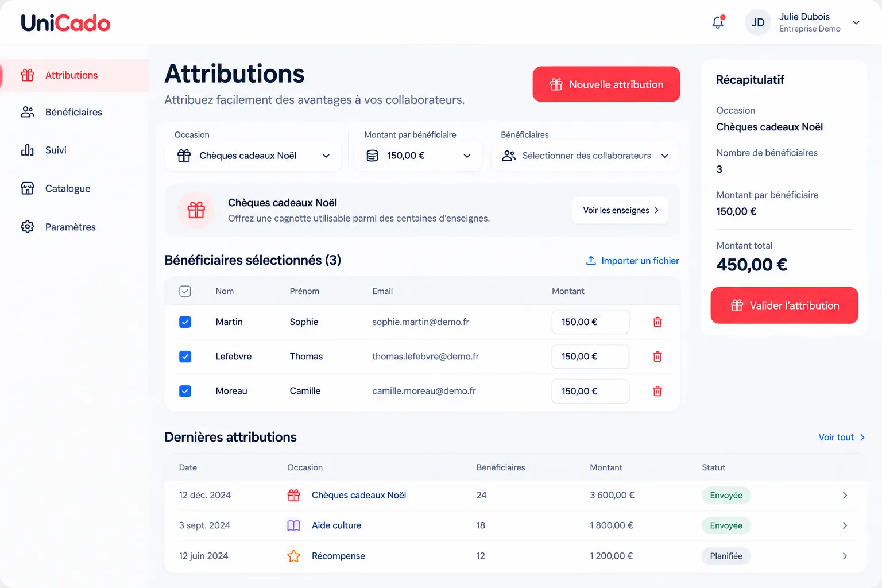
Task: Click the gift icon in 12 déc. 2024 row
Action: (293, 495)
